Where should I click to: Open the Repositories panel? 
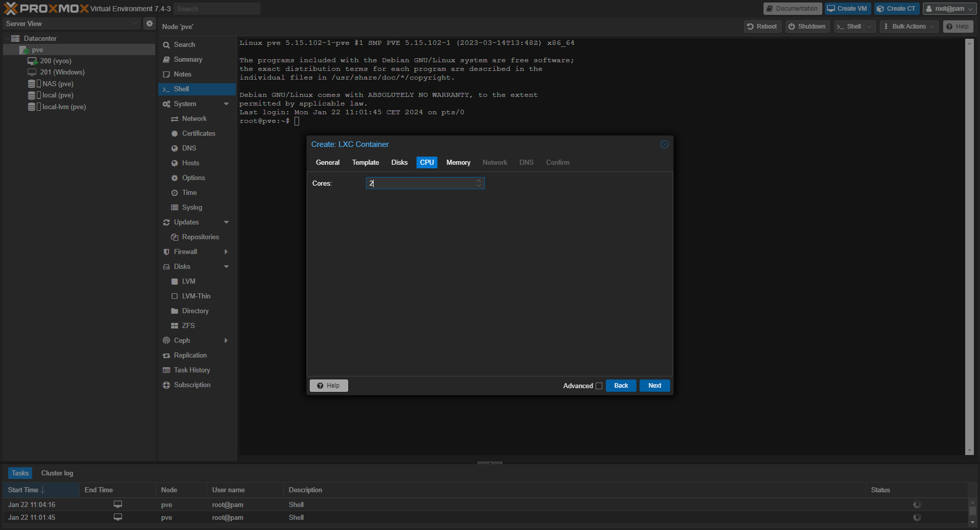[197, 237]
